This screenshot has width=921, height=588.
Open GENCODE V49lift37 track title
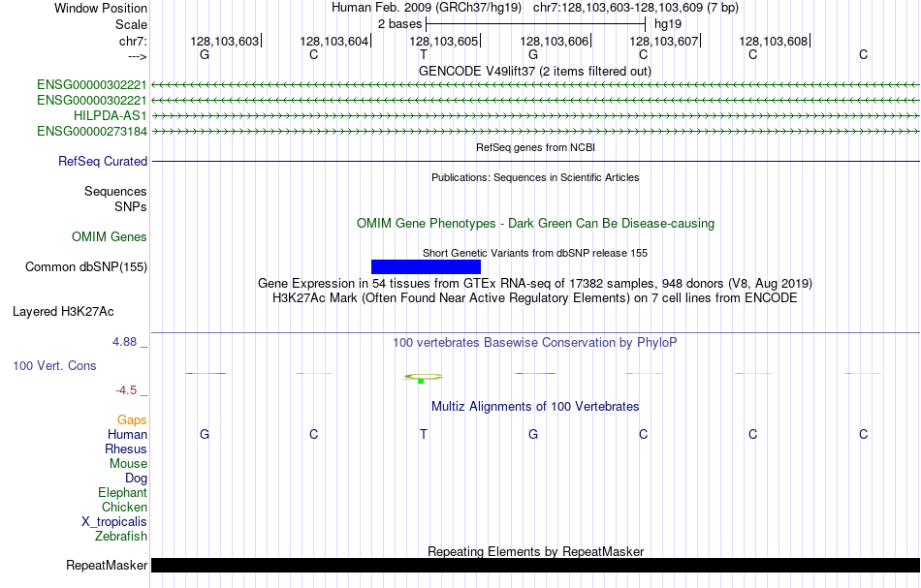(x=535, y=71)
